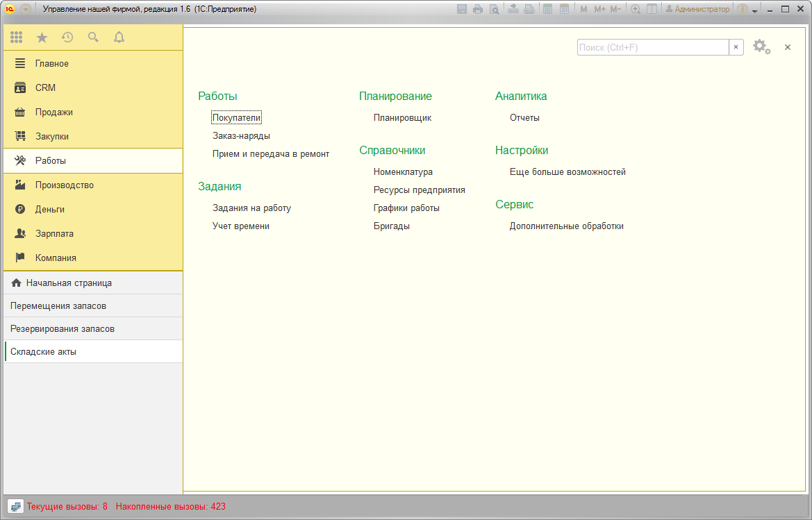Go to the Закупки section
The height and width of the screenshot is (520, 812).
coord(93,136)
